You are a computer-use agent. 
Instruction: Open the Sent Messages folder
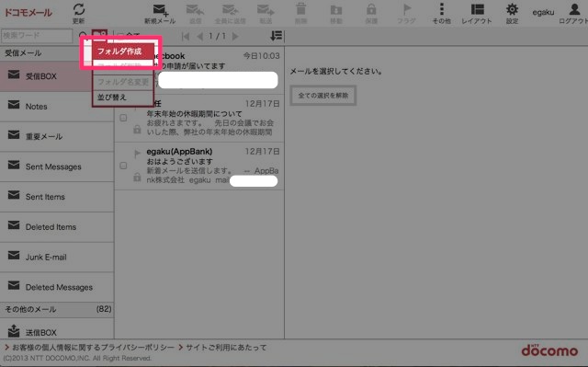coord(57,167)
